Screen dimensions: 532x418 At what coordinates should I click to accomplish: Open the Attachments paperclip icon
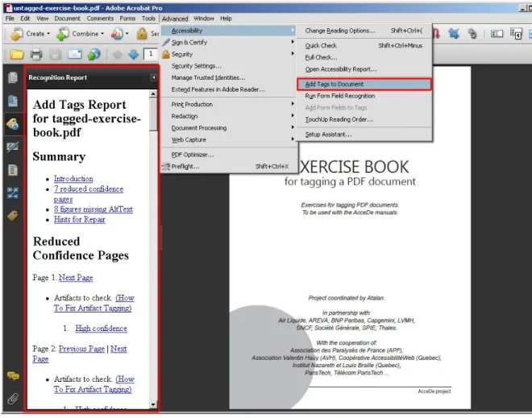point(13,399)
